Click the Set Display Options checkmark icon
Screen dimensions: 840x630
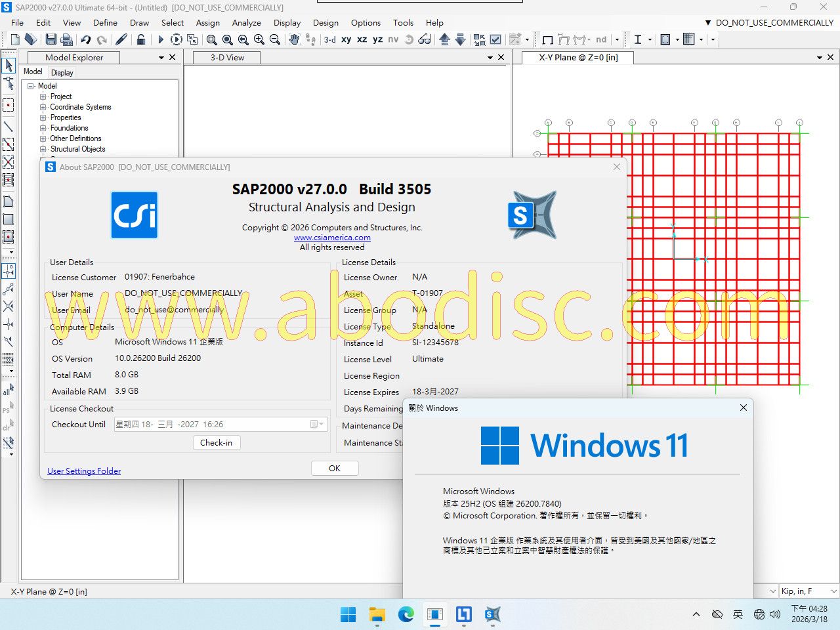(495, 39)
